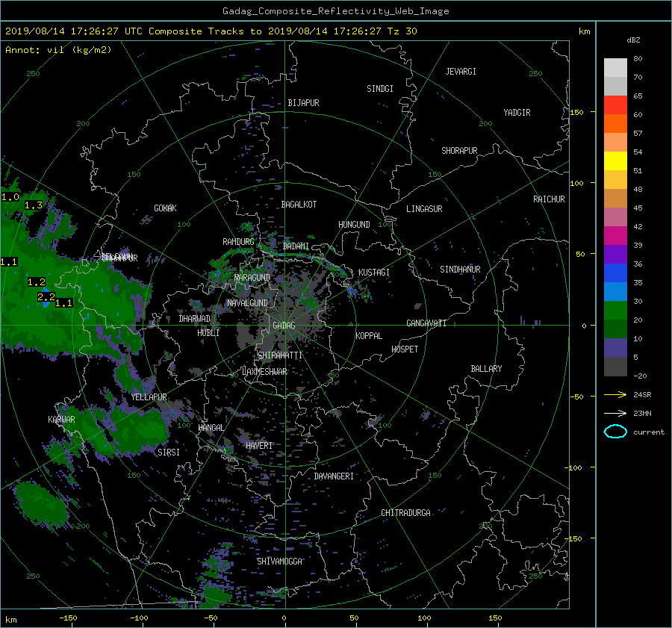Pick the dark gray -20 to 5 dBZ swatch

(615, 367)
